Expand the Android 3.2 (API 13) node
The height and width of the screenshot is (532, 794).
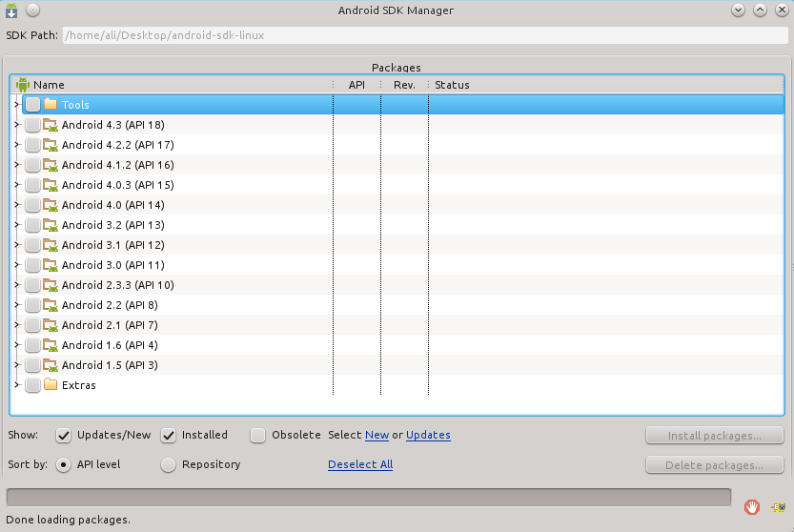(x=17, y=225)
